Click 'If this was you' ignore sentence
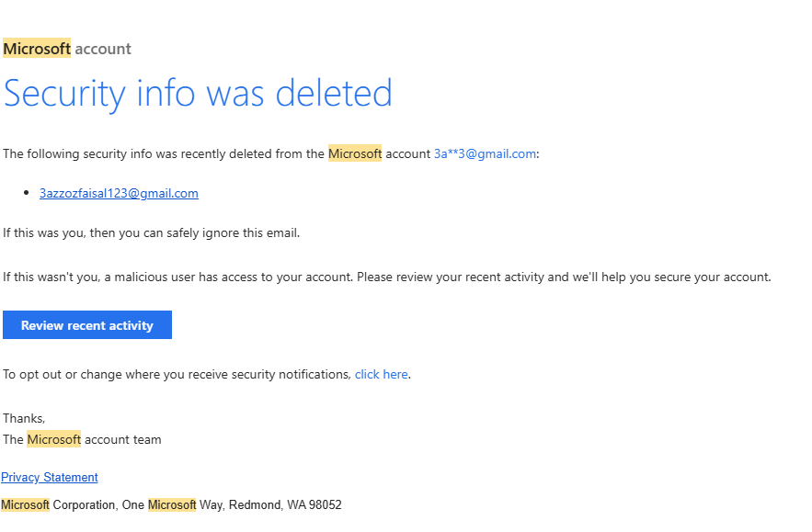Image resolution: width=812 pixels, height=532 pixels. 151,232
